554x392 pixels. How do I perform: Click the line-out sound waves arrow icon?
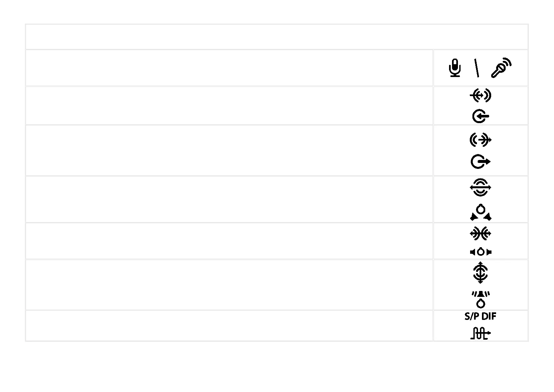(x=480, y=140)
